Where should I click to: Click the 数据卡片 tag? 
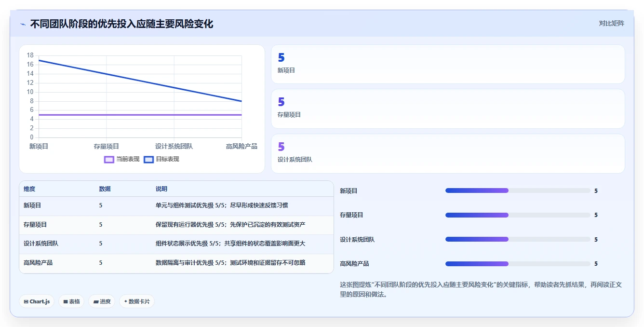[137, 301]
